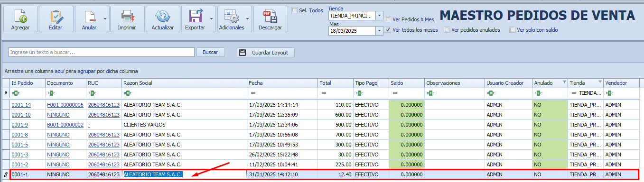
Task: Open document link B001-00000002
Action: (x=65, y=125)
